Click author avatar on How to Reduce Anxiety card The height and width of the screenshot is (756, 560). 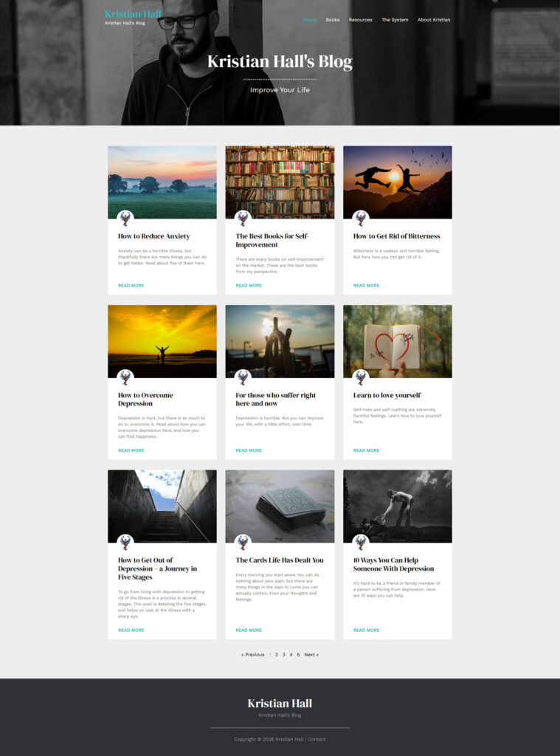(125, 219)
